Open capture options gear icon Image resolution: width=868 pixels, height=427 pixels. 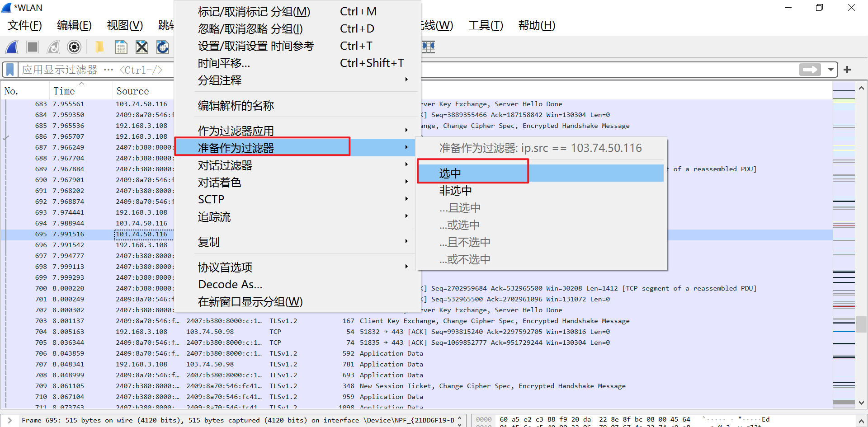pyautogui.click(x=74, y=47)
